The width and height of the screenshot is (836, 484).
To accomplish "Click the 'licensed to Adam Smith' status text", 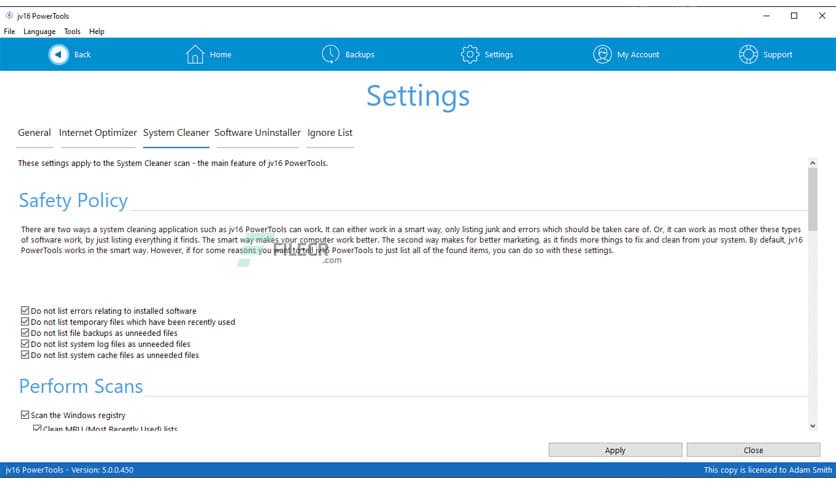I will pyautogui.click(x=768, y=470).
